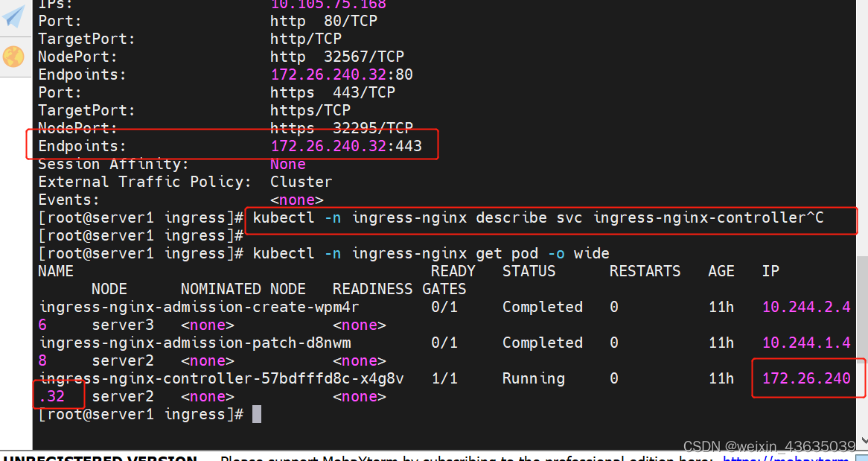Open the paper-plane sessions icon in sidebar
Viewport: 868px width, 461px height.
(x=13, y=16)
